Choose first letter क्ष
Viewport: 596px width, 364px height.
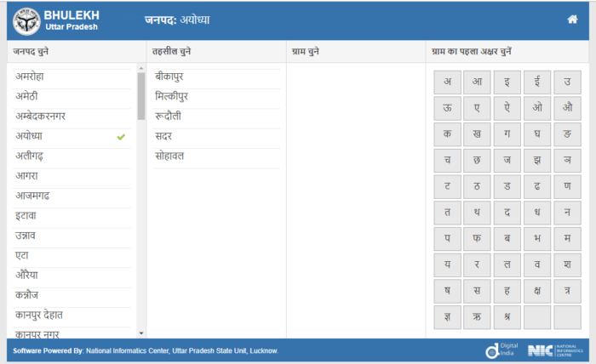pyautogui.click(x=537, y=292)
